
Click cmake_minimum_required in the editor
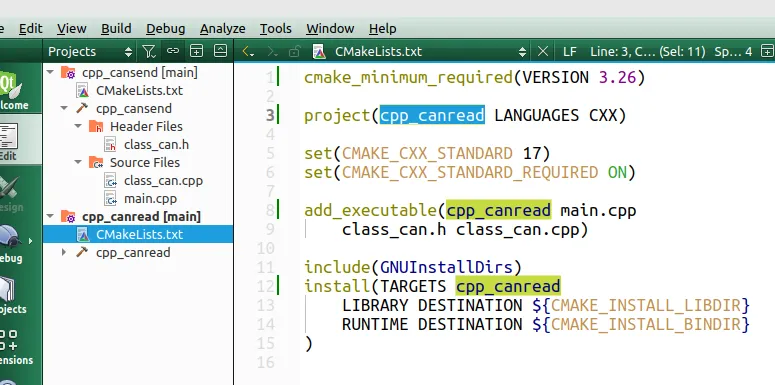coord(408,78)
